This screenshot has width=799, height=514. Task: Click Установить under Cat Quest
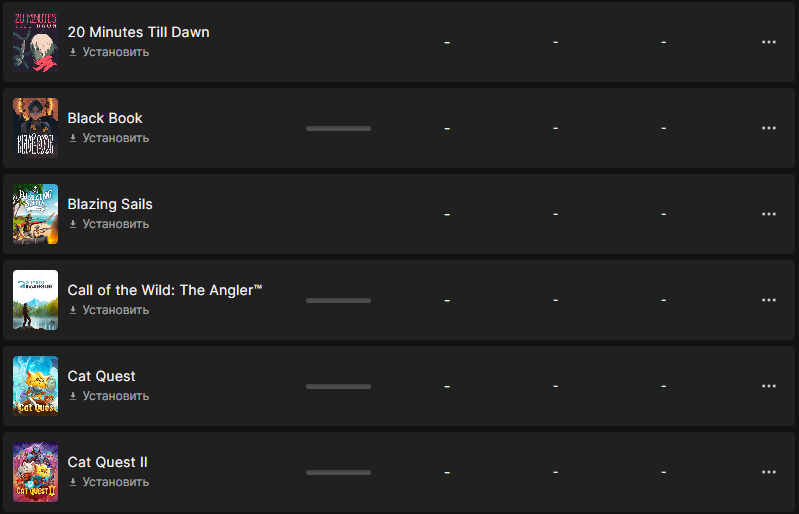(116, 396)
